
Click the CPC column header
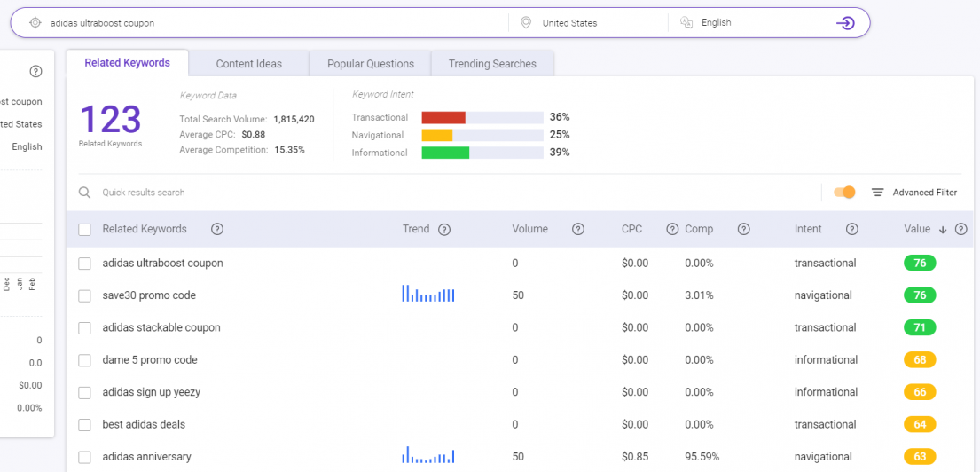tap(631, 230)
